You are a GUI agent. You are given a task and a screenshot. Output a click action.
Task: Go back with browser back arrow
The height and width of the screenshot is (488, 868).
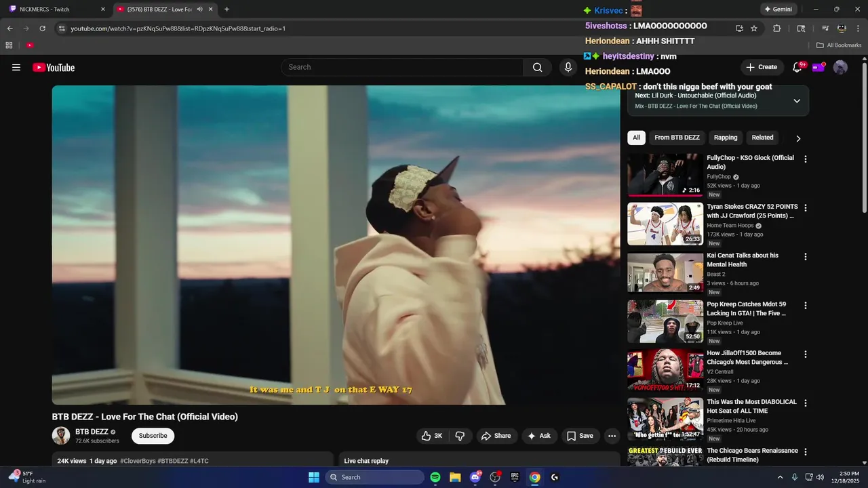pyautogui.click(x=10, y=28)
